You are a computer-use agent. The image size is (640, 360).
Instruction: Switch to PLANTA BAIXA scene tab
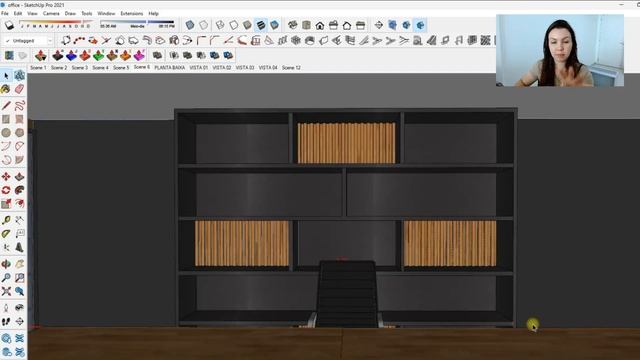click(x=170, y=68)
